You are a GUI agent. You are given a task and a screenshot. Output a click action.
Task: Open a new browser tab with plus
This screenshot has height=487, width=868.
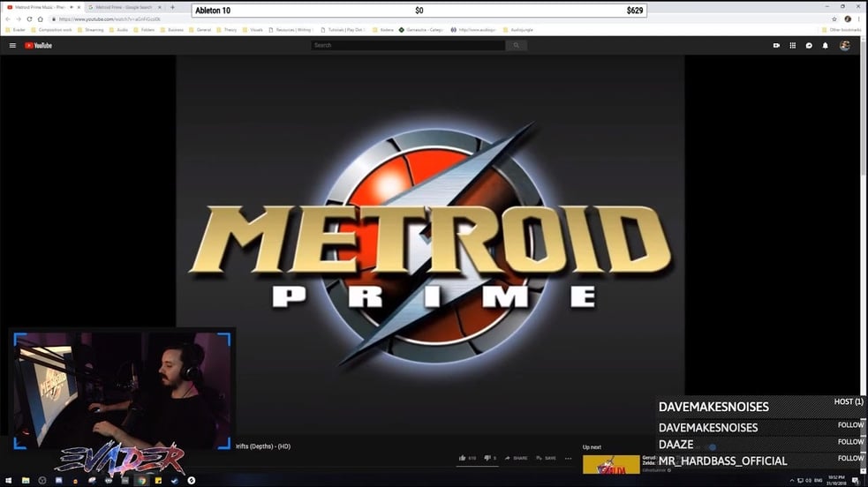click(x=172, y=7)
